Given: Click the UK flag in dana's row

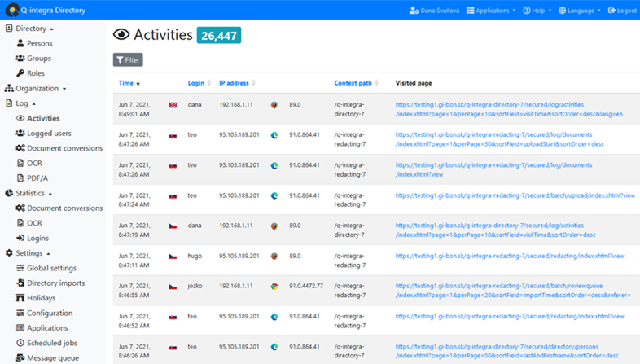Looking at the screenshot, I should click(x=173, y=105).
